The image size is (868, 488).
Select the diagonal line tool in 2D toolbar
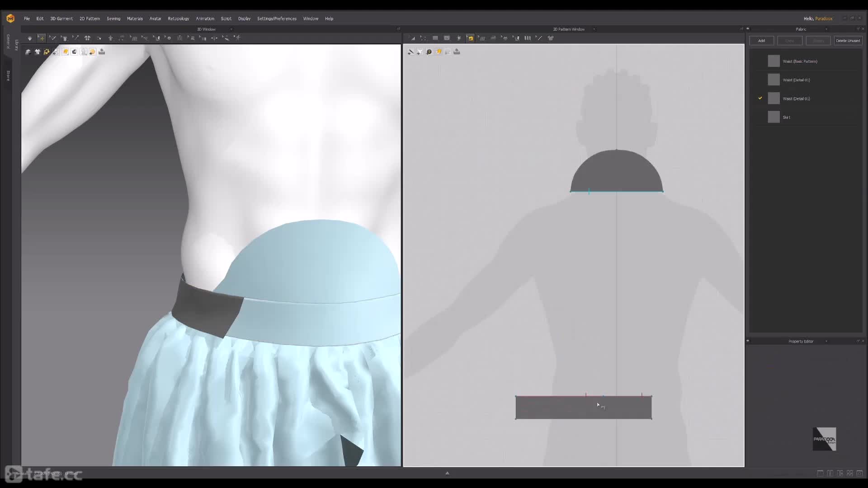coord(539,38)
